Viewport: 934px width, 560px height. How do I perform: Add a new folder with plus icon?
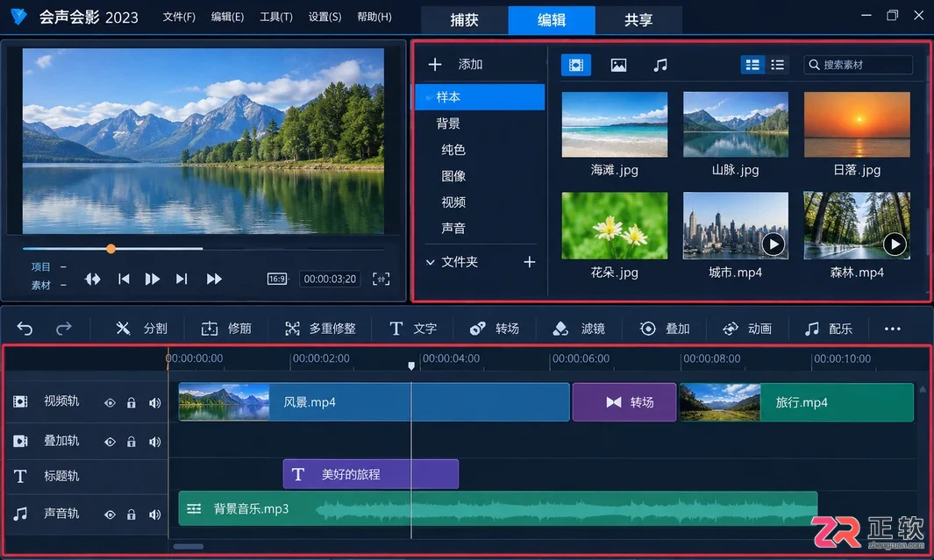[x=529, y=262]
